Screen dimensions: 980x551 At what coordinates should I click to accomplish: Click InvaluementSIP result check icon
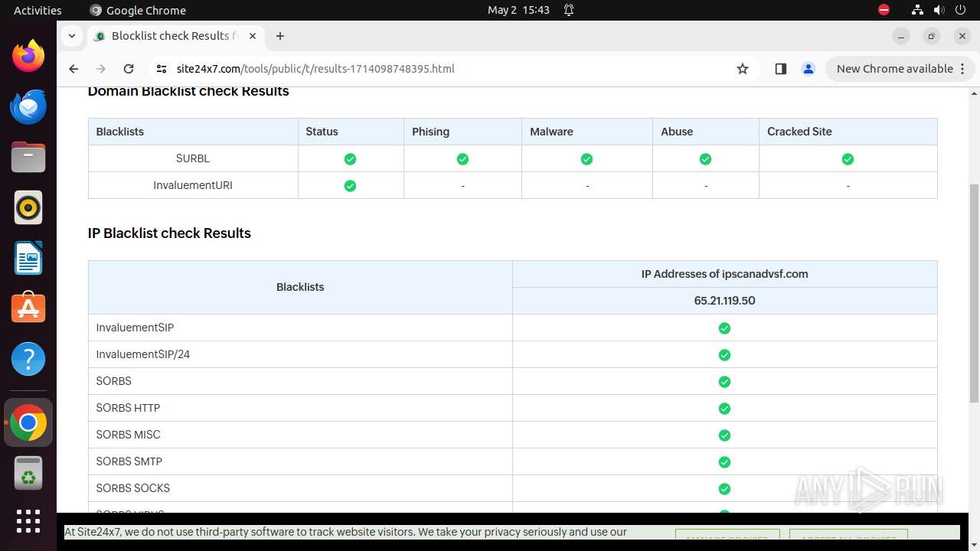point(724,328)
